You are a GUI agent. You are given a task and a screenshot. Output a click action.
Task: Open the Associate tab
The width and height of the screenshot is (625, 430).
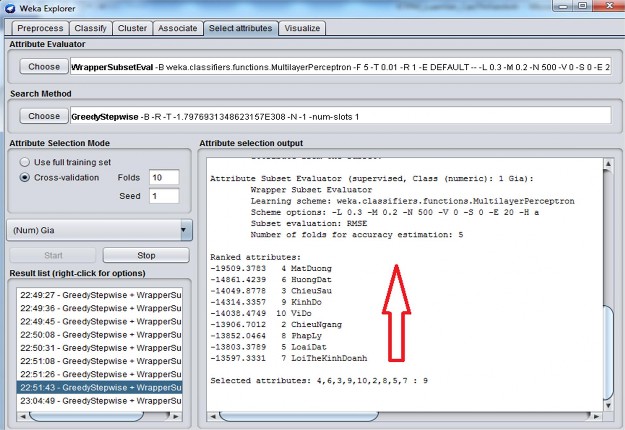(179, 28)
